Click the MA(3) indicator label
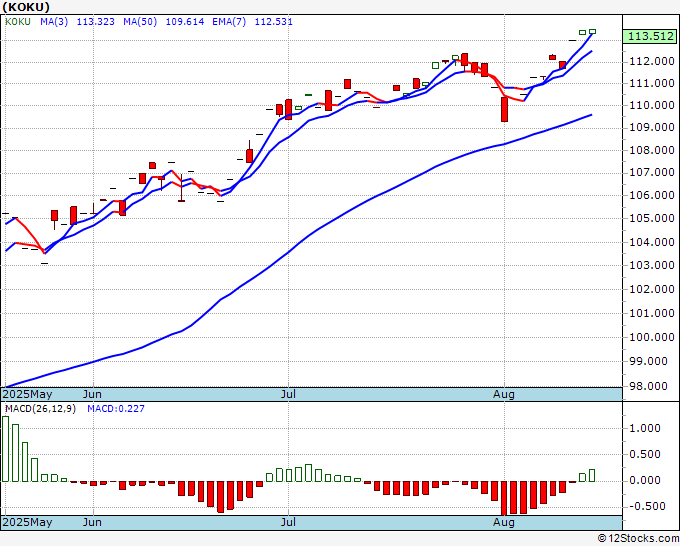Image resolution: width=680 pixels, height=546 pixels. (54, 22)
